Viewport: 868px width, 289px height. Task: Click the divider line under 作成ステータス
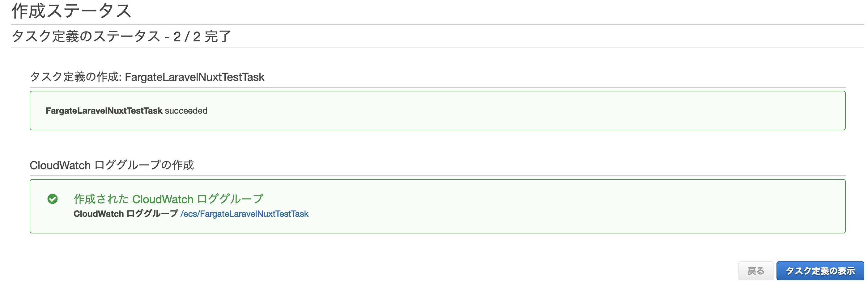click(437, 24)
